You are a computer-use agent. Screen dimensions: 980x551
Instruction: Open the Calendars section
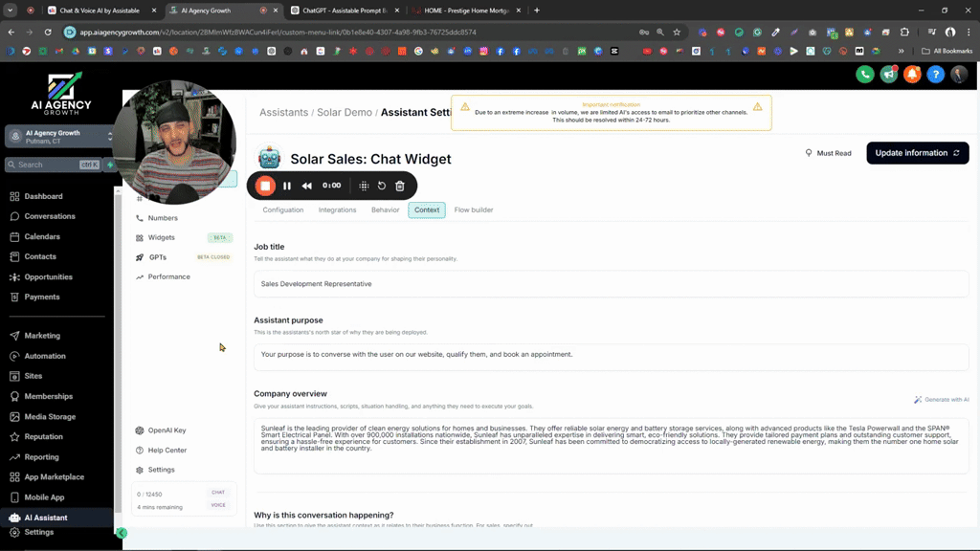tap(43, 235)
